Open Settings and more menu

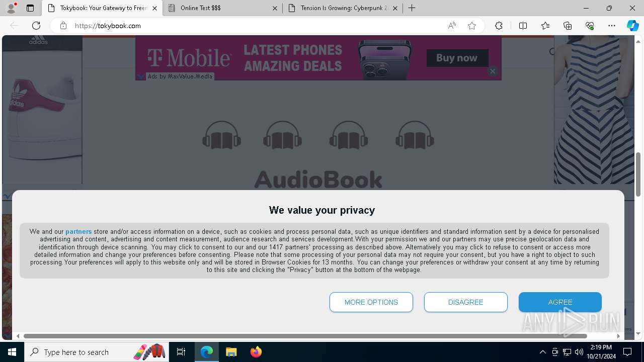(612, 26)
